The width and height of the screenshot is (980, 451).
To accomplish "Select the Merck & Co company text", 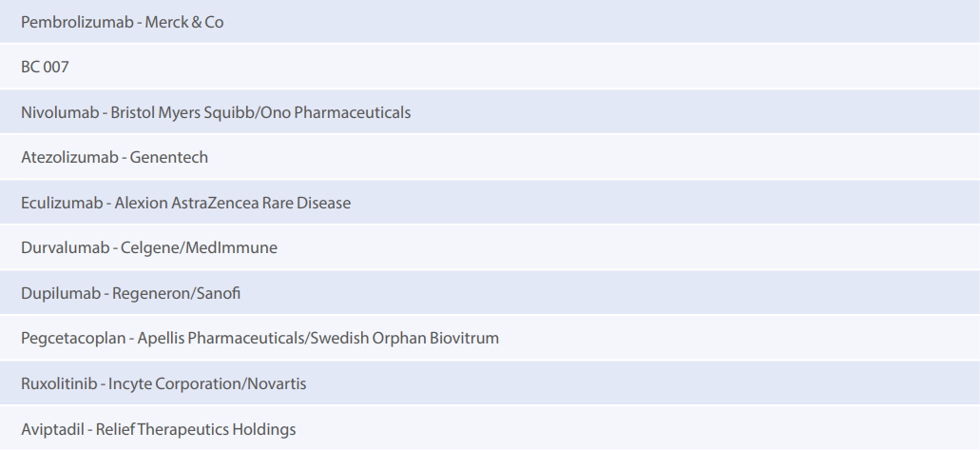I will (x=184, y=22).
